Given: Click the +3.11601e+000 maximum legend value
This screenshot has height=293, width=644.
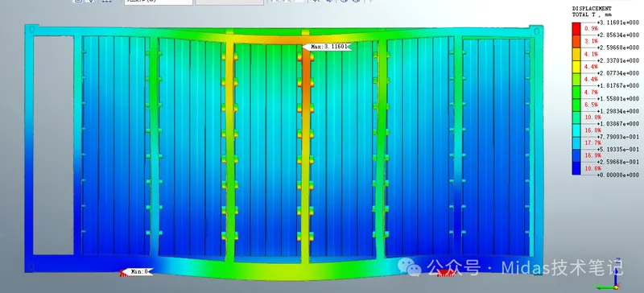Looking at the screenshot, I should [617, 23].
